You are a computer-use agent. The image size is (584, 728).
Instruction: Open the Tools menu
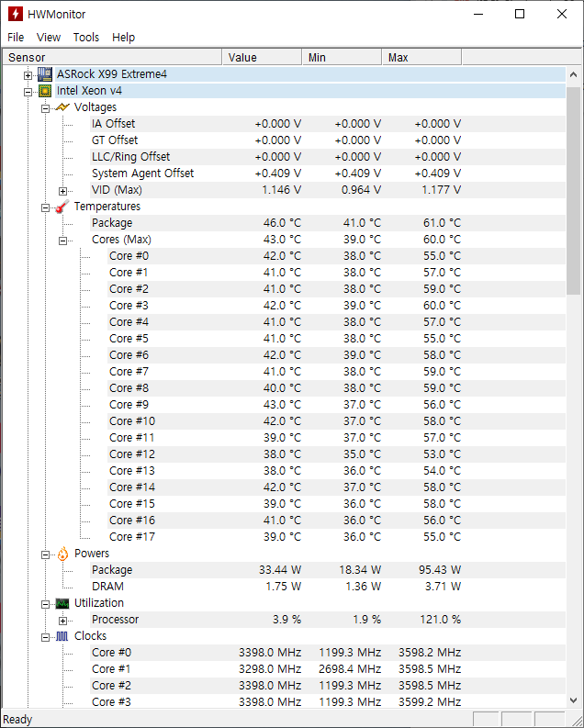(x=86, y=37)
